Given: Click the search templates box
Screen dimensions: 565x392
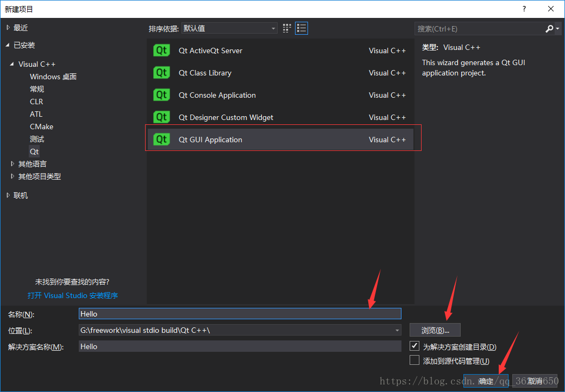Looking at the screenshot, I should click(x=479, y=29).
